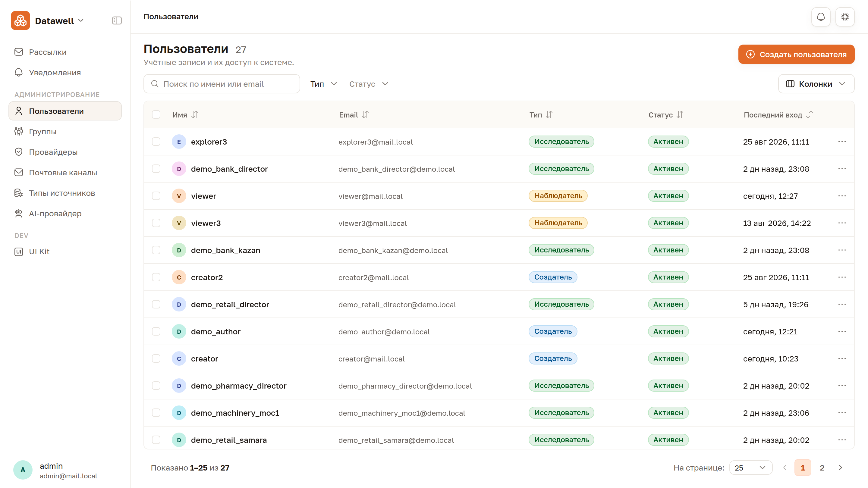This screenshot has width=868, height=488.
Task: Expand the Колонки columns dropdown
Action: (x=816, y=84)
